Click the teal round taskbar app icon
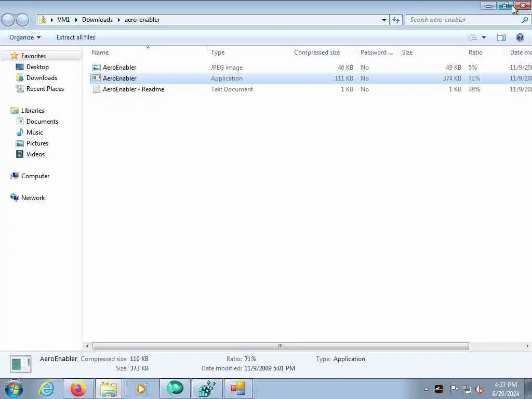 (175, 388)
